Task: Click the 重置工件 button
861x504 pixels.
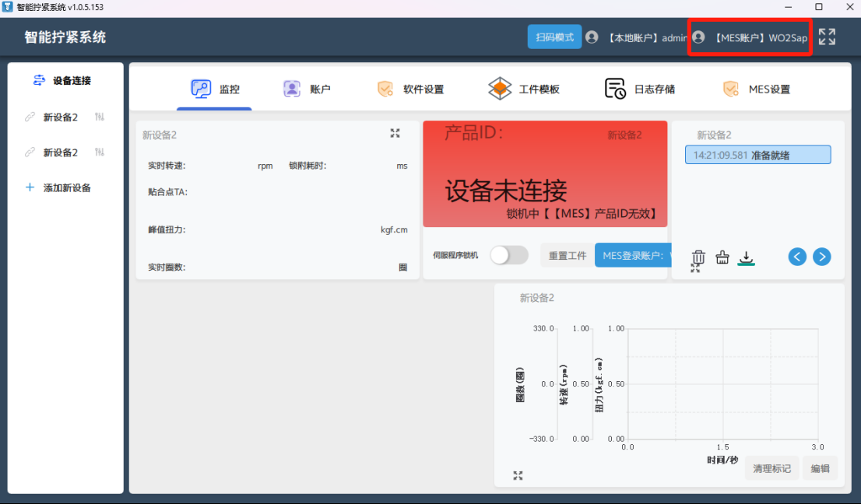Action: click(x=568, y=255)
